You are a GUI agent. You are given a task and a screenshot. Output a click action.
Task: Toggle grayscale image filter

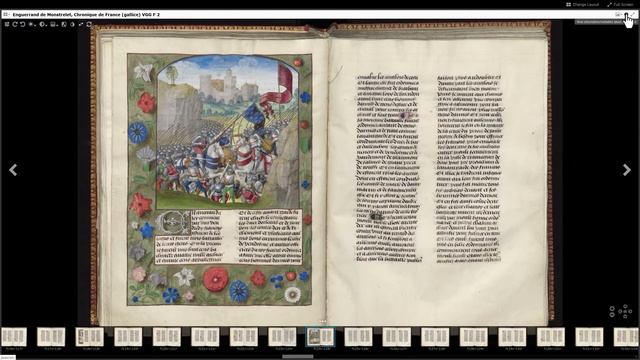[64, 24]
